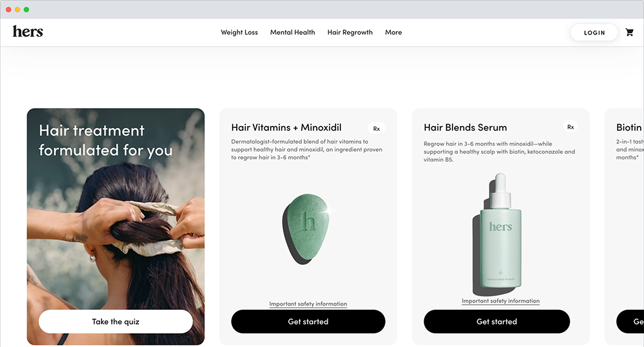Get started with Hair Blends Serum
Image resolution: width=644 pixels, height=347 pixels.
tap(497, 322)
